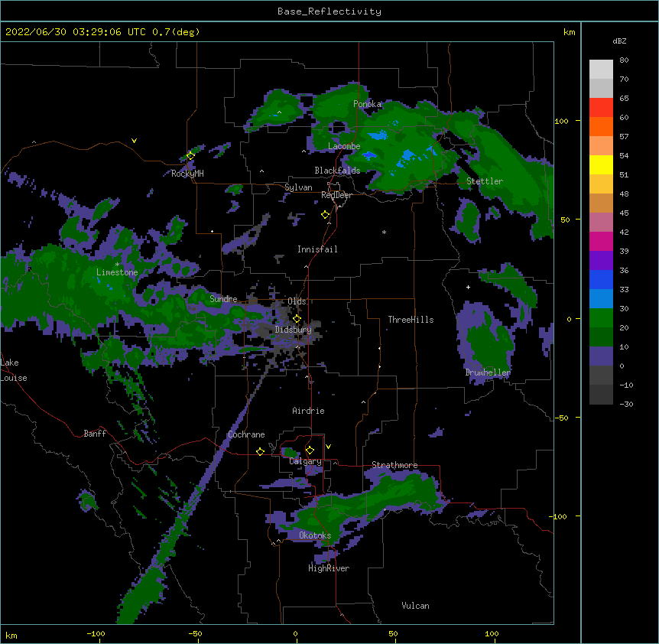
Task: Click the ThreeHills label
Action: coord(411,320)
